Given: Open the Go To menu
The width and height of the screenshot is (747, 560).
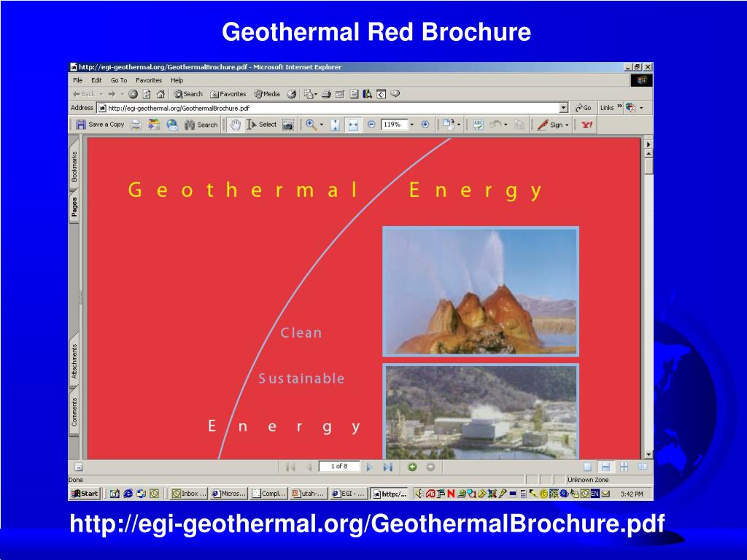Looking at the screenshot, I should point(119,80).
